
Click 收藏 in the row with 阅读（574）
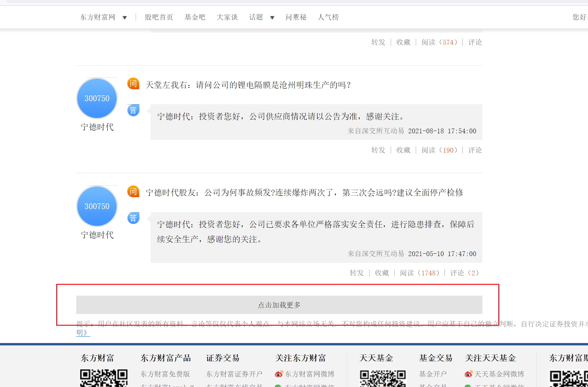coord(404,42)
